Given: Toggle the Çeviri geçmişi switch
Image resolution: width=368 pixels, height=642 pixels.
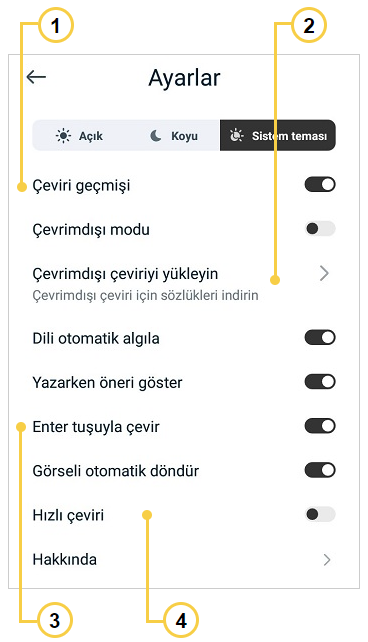Looking at the screenshot, I should [x=320, y=185].
